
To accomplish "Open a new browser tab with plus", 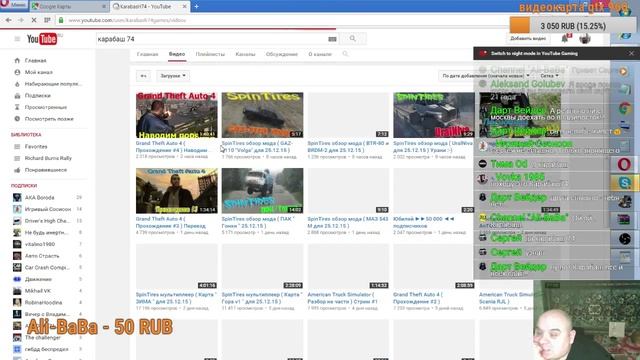I will (196, 7).
